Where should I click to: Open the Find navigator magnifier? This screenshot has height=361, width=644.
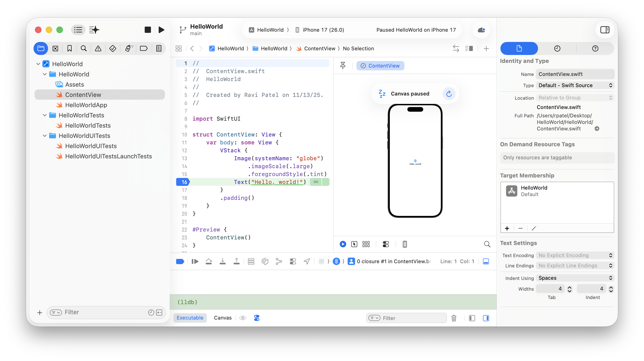[84, 48]
